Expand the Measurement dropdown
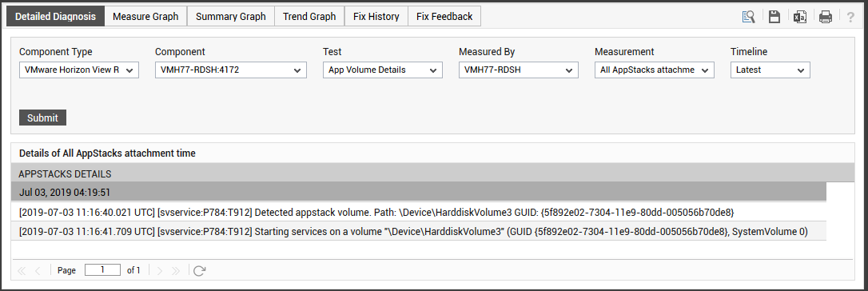This screenshot has height=291, width=868. (x=655, y=70)
